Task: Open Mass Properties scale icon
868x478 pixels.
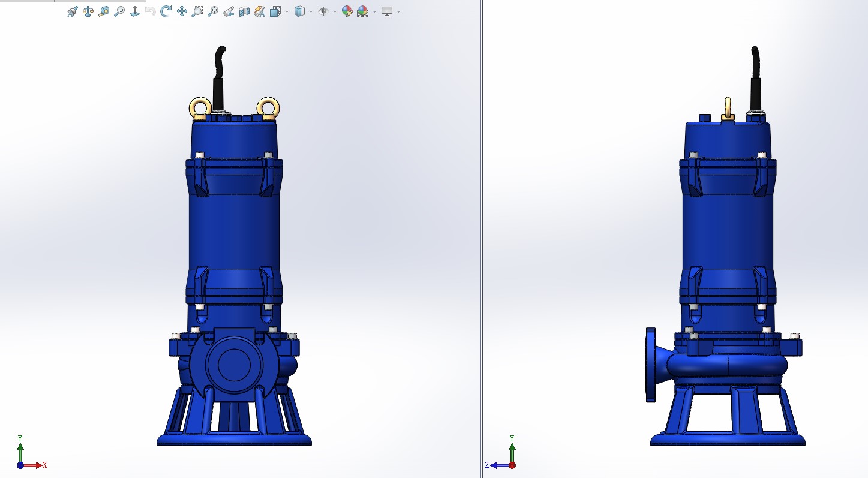Action: (x=88, y=11)
